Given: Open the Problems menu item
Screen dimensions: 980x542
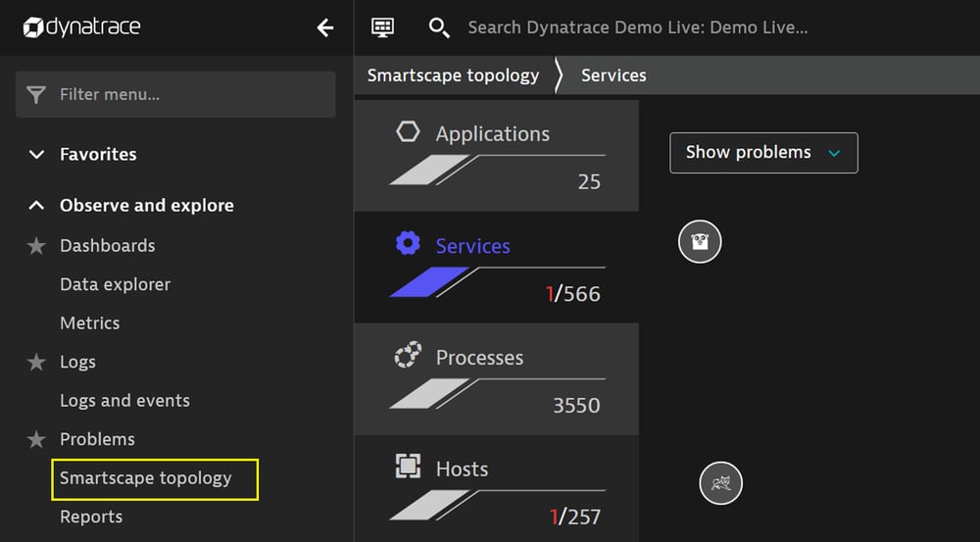Looking at the screenshot, I should click(97, 439).
